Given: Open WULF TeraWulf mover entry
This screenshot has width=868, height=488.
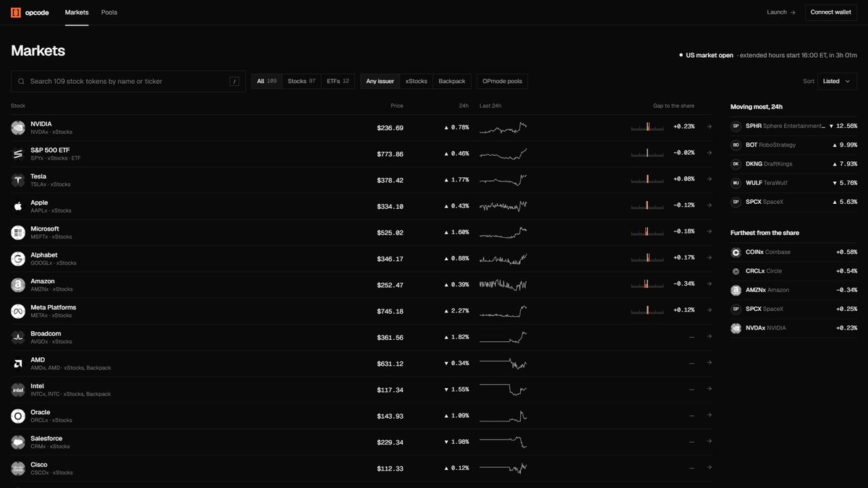Looking at the screenshot, I should [x=793, y=183].
